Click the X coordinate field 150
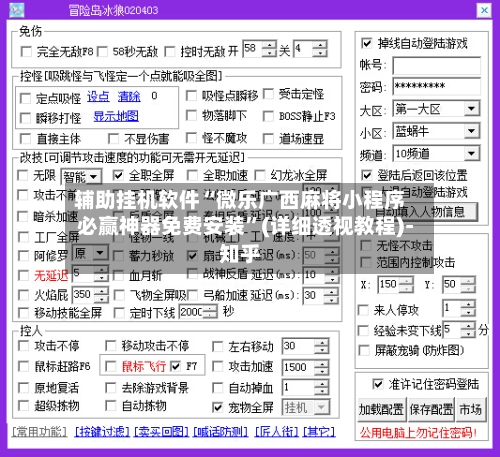Viewport: 500px width, 457px height. (x=395, y=285)
